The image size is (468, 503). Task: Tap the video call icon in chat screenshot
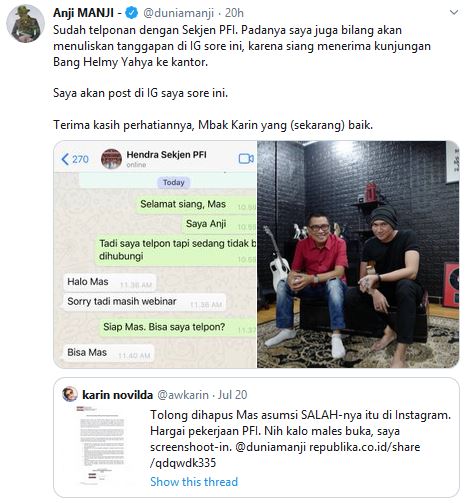click(246, 159)
